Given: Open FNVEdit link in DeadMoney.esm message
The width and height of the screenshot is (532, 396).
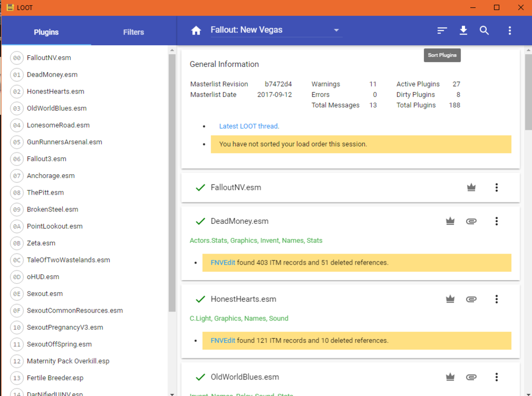Looking at the screenshot, I should (223, 263).
